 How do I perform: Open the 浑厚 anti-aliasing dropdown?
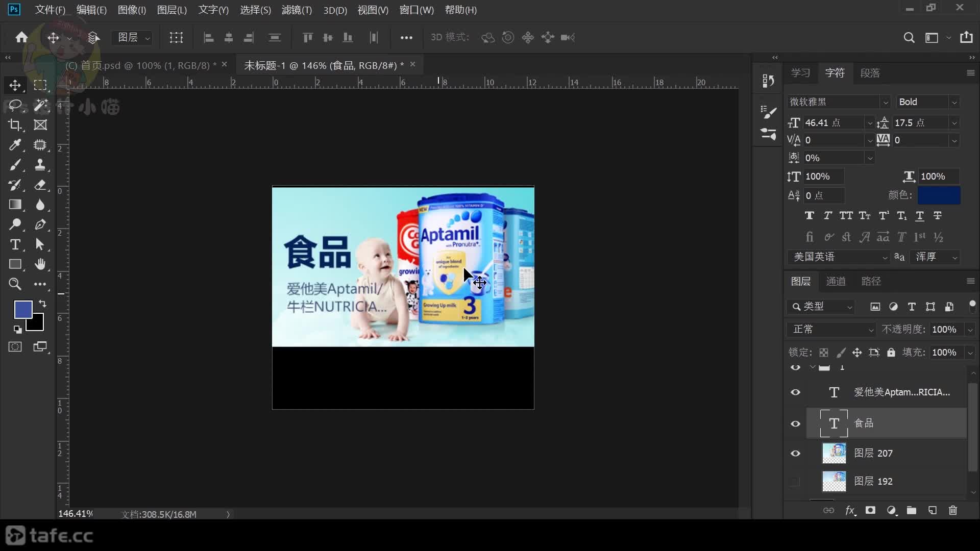click(936, 257)
